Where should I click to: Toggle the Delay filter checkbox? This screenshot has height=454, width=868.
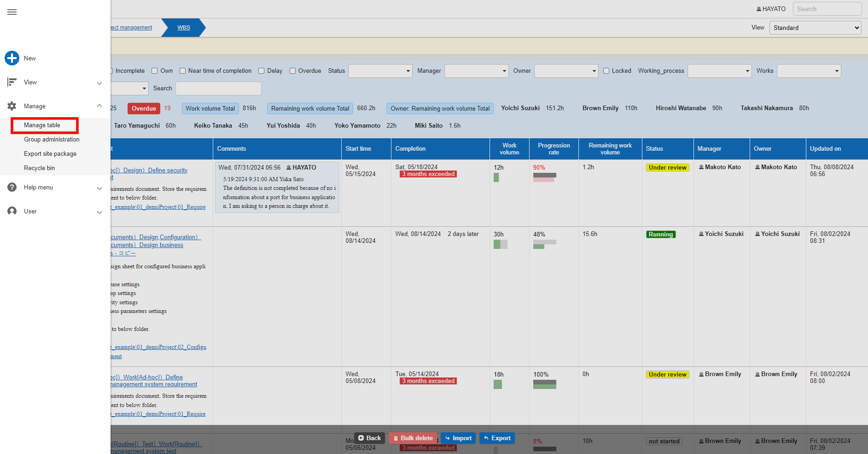tap(261, 71)
